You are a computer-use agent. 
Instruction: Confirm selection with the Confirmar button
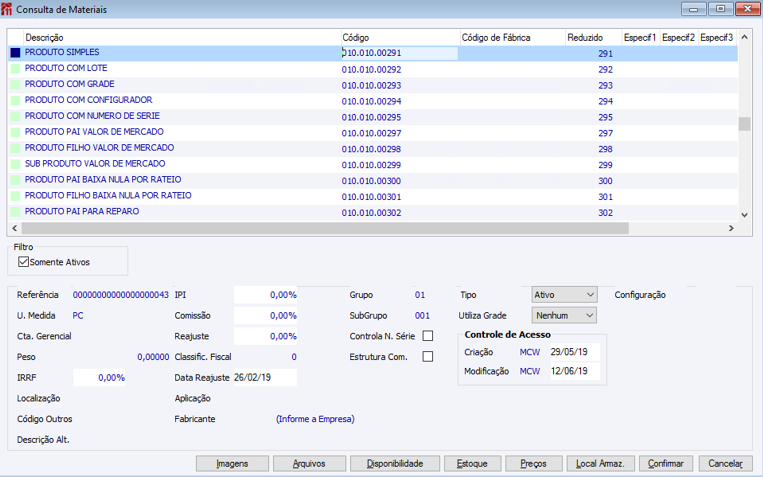click(666, 463)
